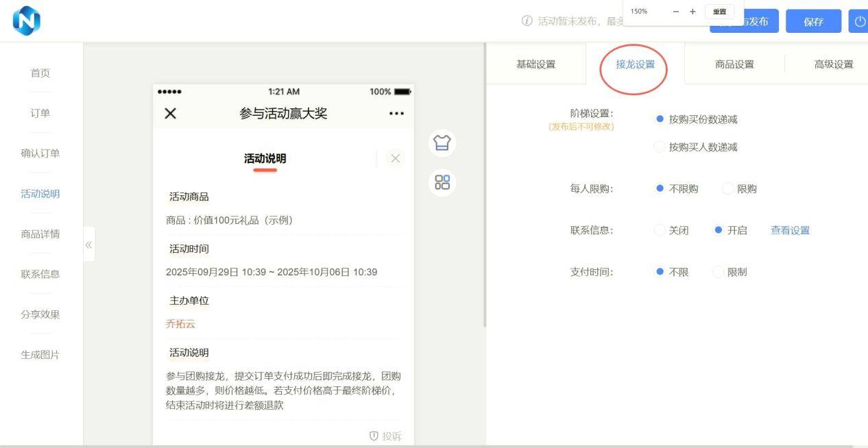868x448 pixels.
Task: Close the phone preview with X icon
Action: [x=171, y=114]
